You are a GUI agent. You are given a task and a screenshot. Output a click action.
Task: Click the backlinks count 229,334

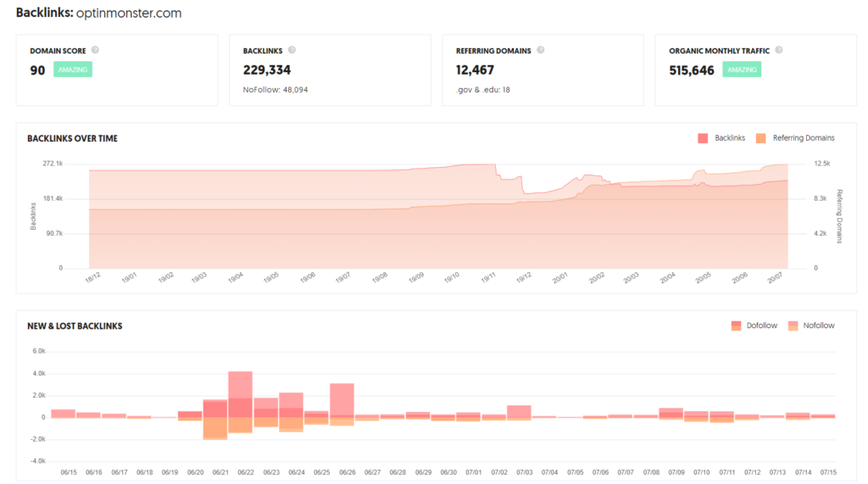click(x=267, y=70)
